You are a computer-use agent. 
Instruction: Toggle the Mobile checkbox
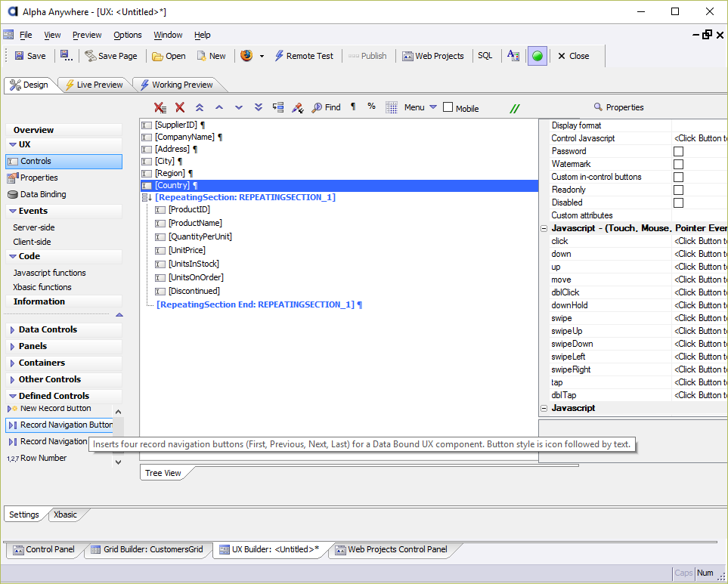pyautogui.click(x=448, y=107)
